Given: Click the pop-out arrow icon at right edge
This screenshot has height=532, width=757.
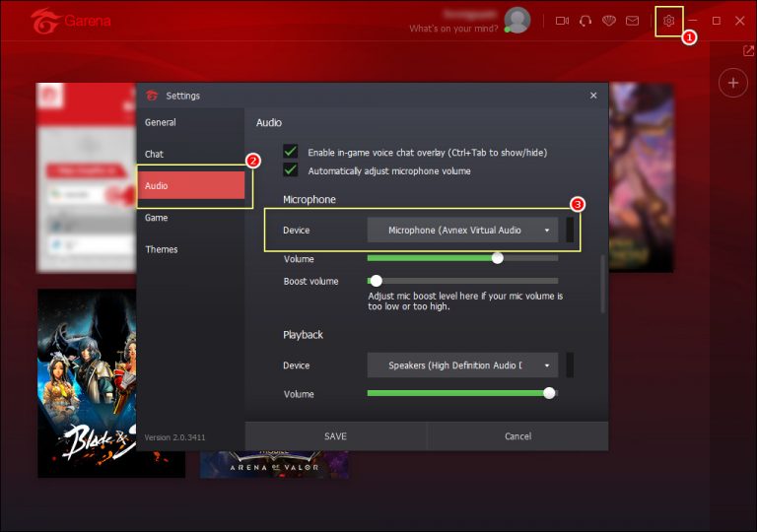Looking at the screenshot, I should coord(748,50).
